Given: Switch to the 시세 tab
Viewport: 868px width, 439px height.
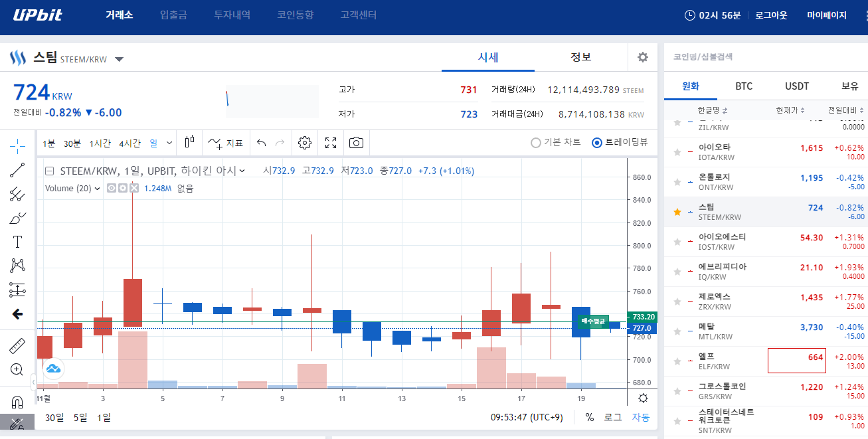Looking at the screenshot, I should tap(488, 57).
